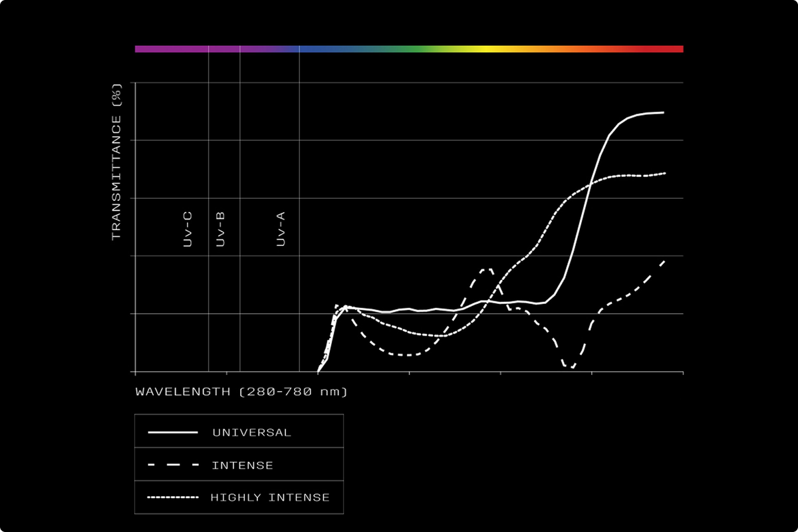798x532 pixels.
Task: Click the dotted line sample for Highly Intense
Action: [173, 497]
